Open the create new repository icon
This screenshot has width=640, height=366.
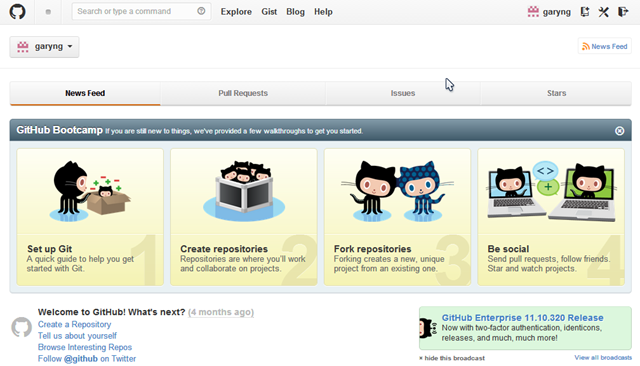point(585,11)
